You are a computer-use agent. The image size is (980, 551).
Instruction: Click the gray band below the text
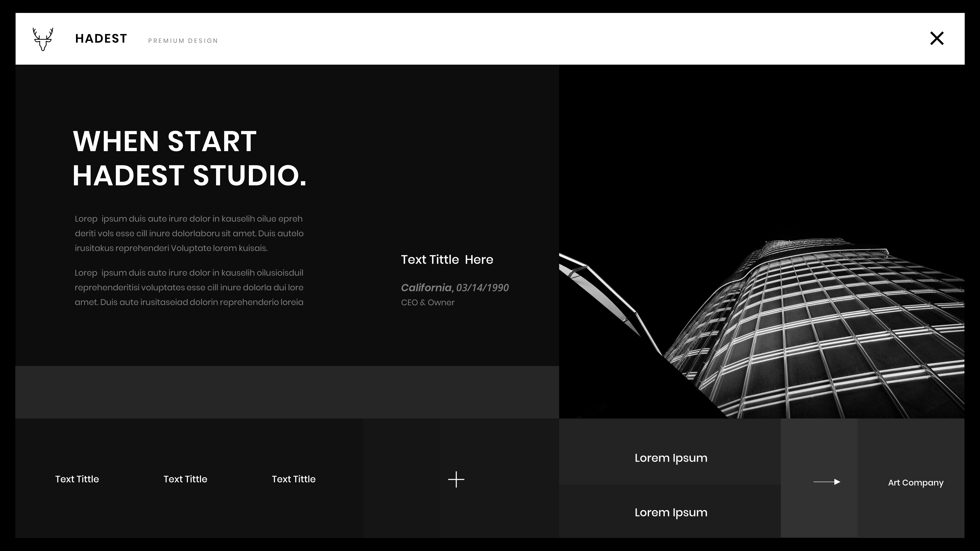click(287, 392)
